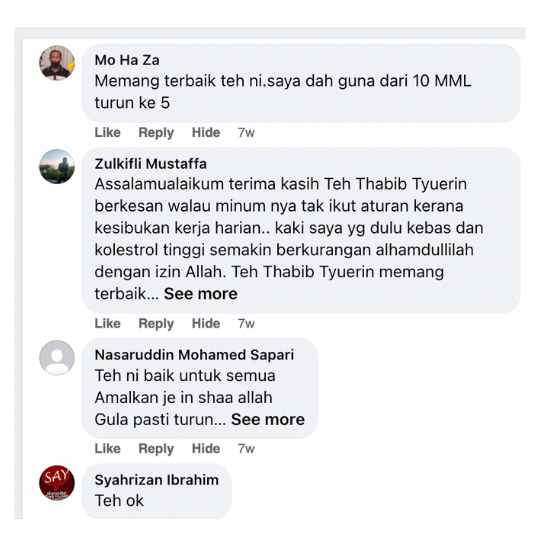
Task: Expand See more on Zulkifli's comment
Action: point(201,294)
